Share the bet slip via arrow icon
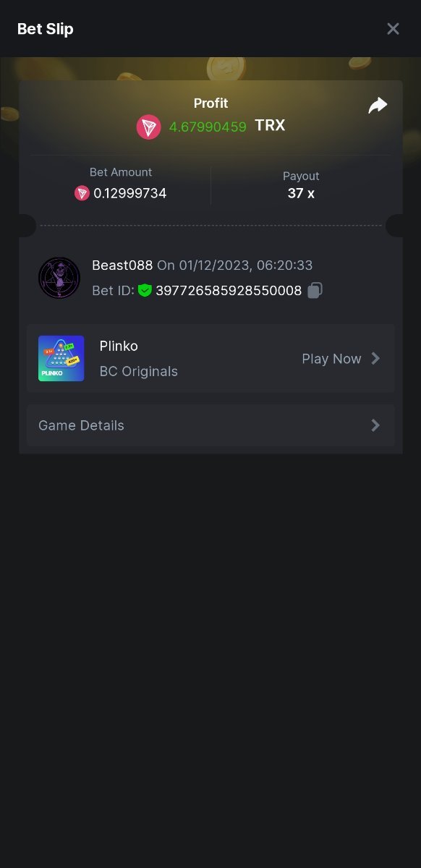 click(378, 106)
